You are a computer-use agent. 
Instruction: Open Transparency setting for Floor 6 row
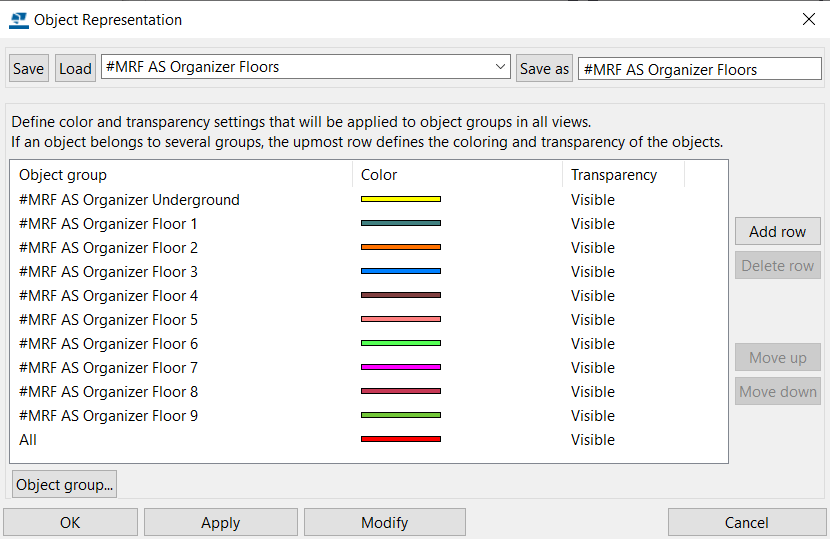(592, 344)
